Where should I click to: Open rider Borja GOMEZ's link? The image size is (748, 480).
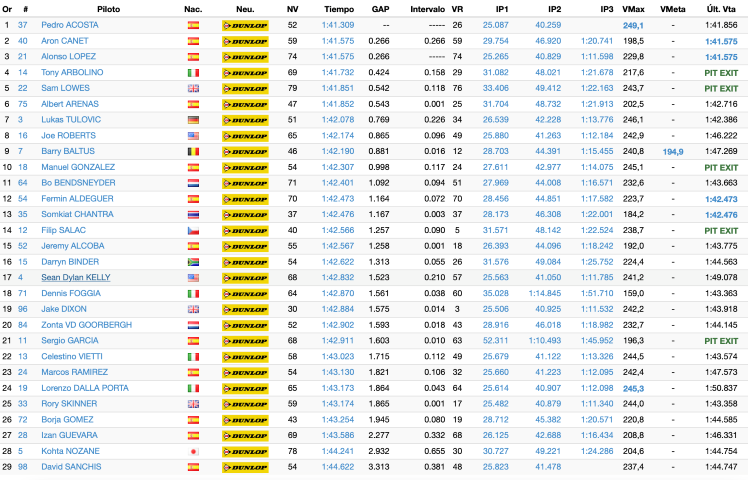coord(67,419)
